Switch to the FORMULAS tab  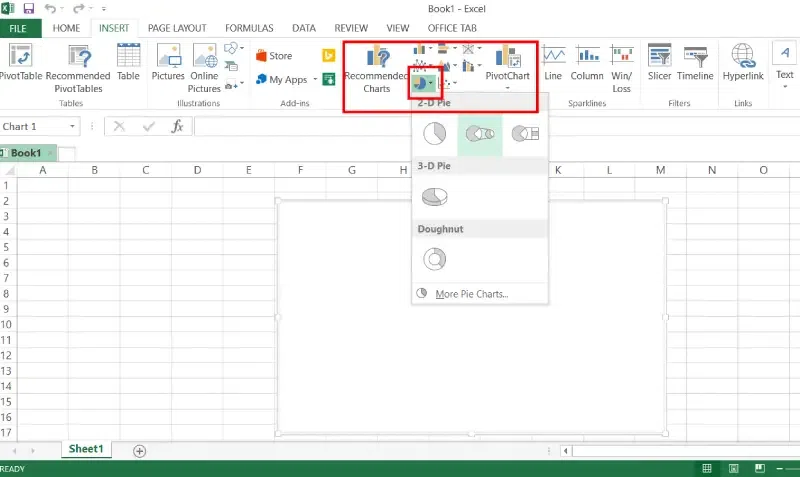coord(249,28)
